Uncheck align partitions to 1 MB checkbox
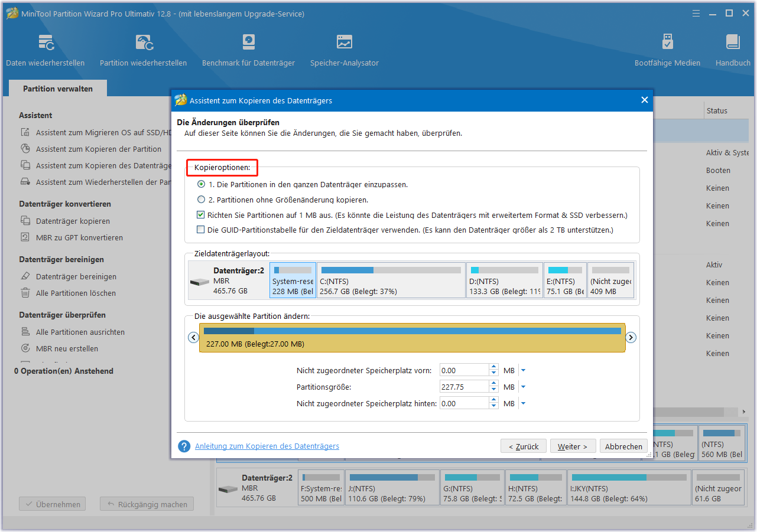 click(x=202, y=215)
